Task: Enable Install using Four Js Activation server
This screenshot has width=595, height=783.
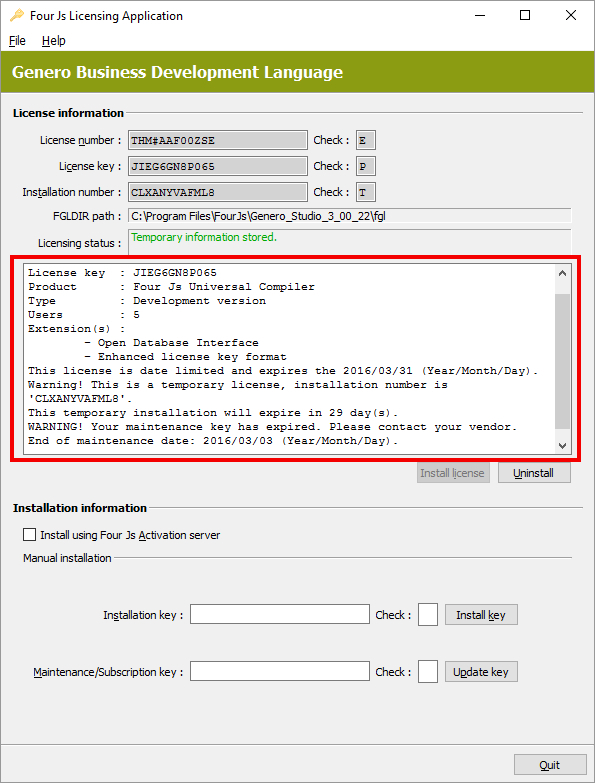Action: (29, 535)
